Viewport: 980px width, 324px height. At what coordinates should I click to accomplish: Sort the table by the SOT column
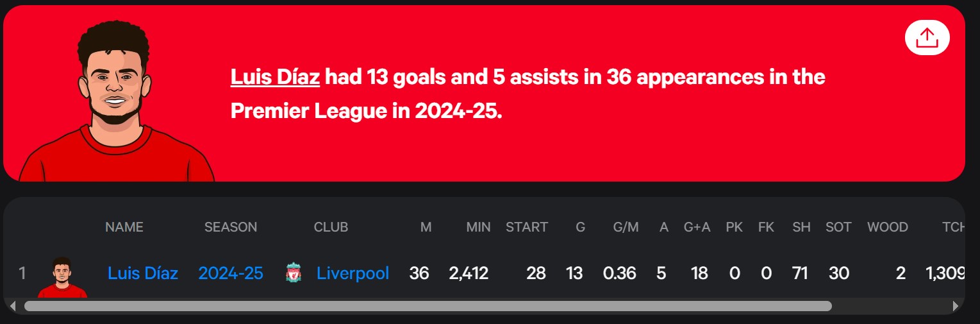point(838,227)
